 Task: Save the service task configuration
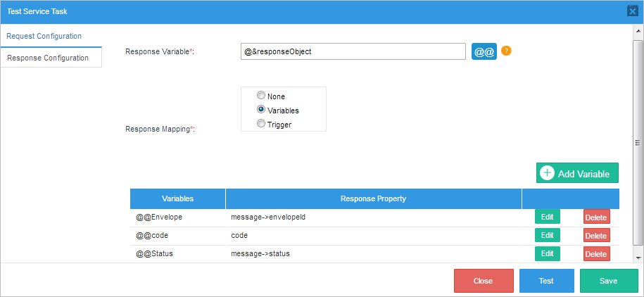point(608,281)
